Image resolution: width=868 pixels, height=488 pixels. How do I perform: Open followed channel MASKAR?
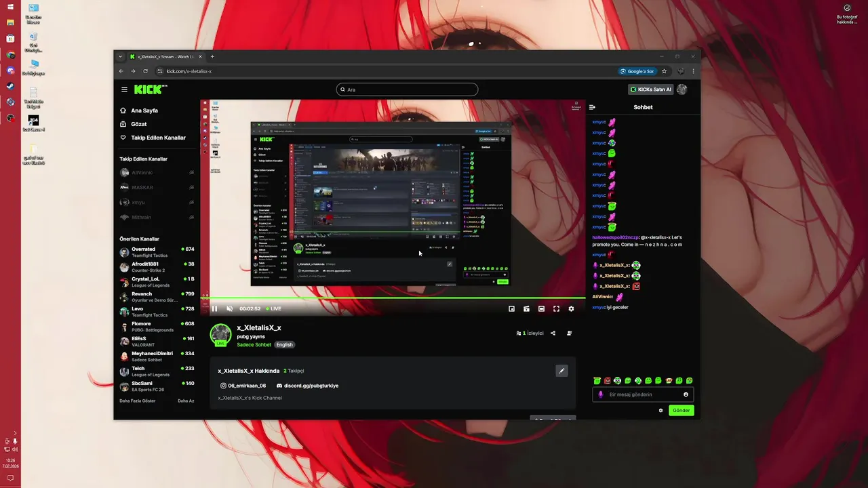[157, 187]
